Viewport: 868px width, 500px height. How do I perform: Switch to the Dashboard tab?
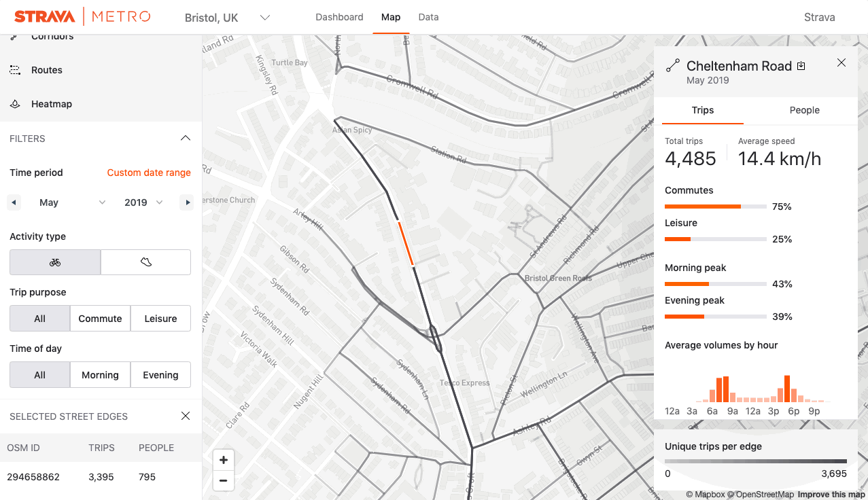tap(339, 17)
